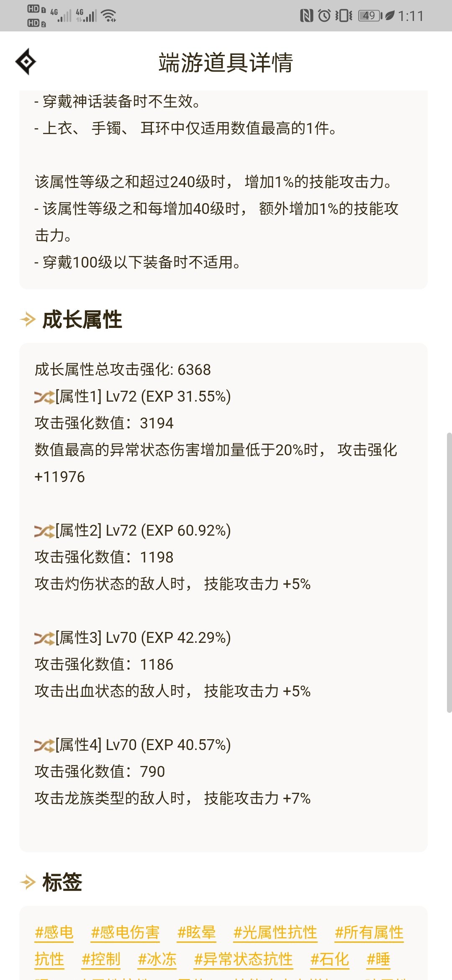Tap the shuffle icon beside 属性2
This screenshot has width=452, height=980.
click(44, 531)
